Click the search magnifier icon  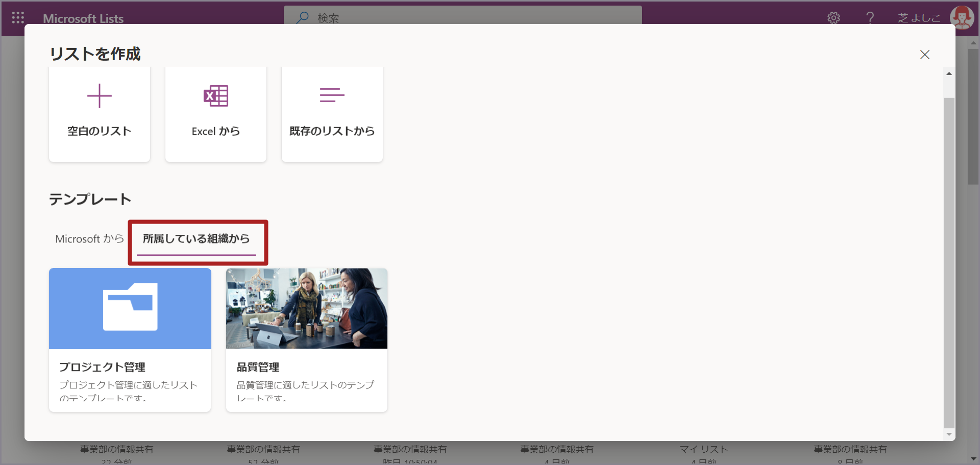[x=302, y=18]
